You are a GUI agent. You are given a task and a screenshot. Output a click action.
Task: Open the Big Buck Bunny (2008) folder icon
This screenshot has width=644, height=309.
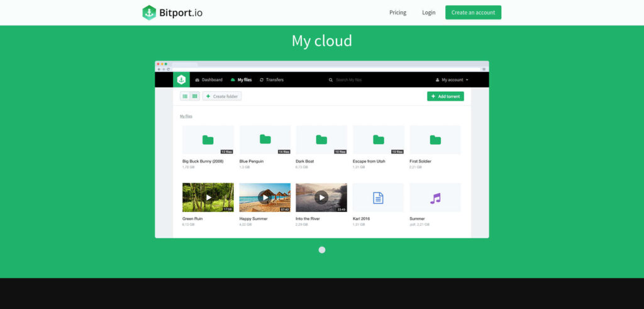(208, 140)
